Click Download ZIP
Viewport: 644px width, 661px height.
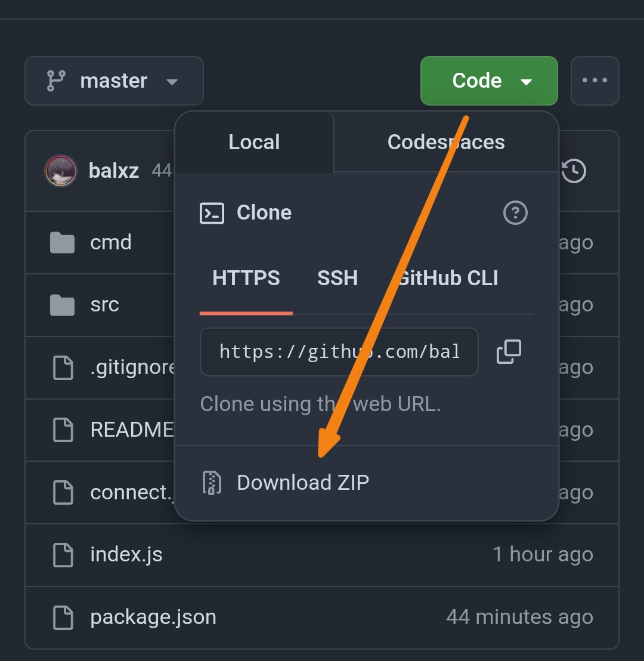(x=303, y=483)
